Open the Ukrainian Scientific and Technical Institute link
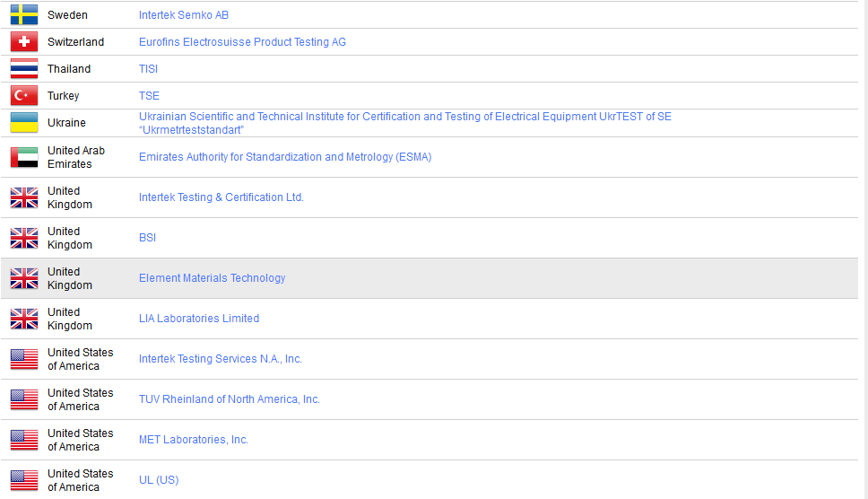 click(404, 117)
